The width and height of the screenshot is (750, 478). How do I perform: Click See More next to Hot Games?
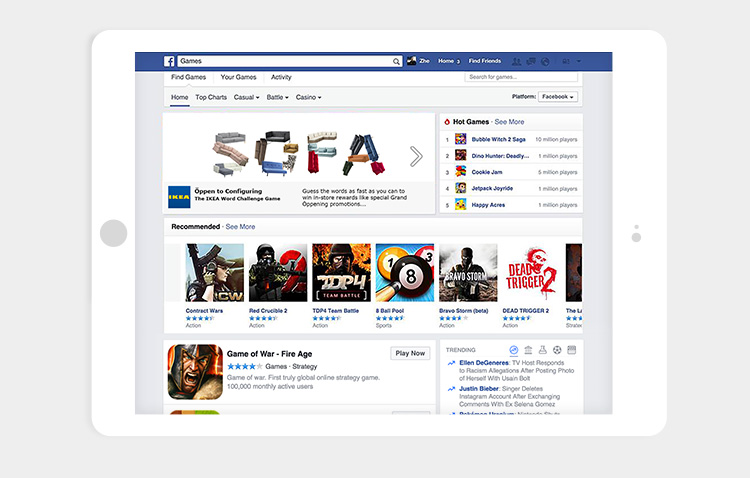[509, 122]
